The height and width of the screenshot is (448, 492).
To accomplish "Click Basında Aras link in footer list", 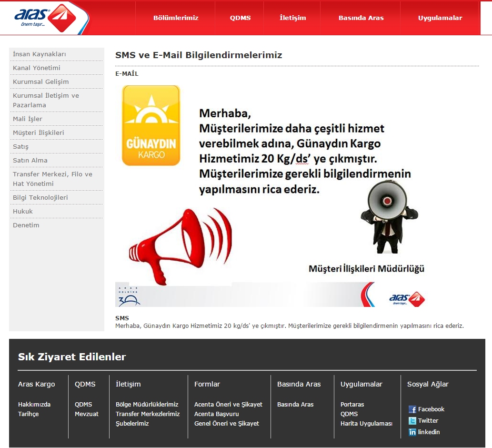I will pyautogui.click(x=295, y=404).
